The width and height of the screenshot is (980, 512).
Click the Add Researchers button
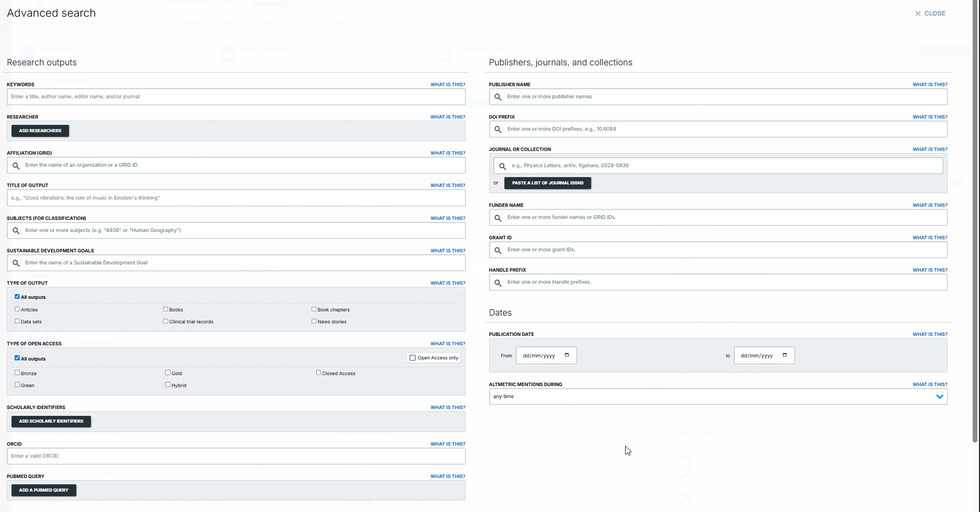[x=40, y=131]
